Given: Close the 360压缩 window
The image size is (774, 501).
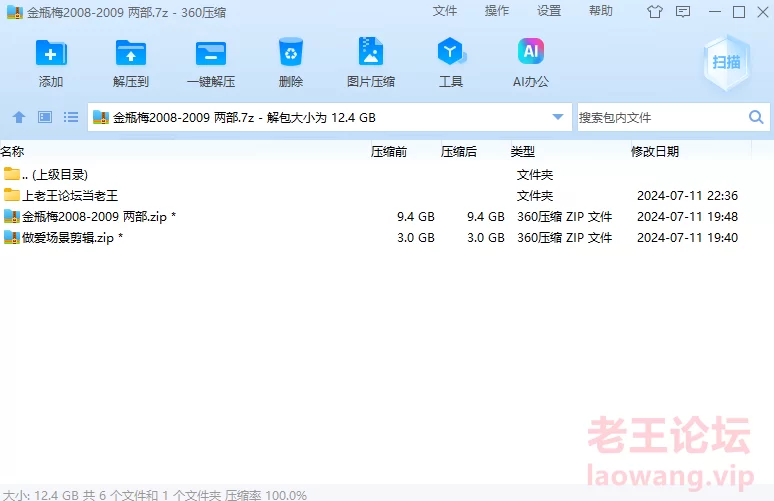Looking at the screenshot, I should click(763, 11).
